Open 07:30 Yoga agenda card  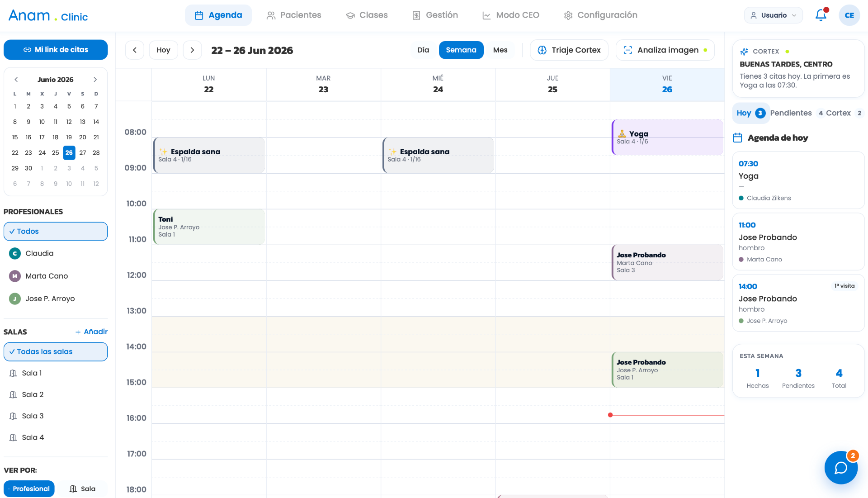click(x=798, y=180)
